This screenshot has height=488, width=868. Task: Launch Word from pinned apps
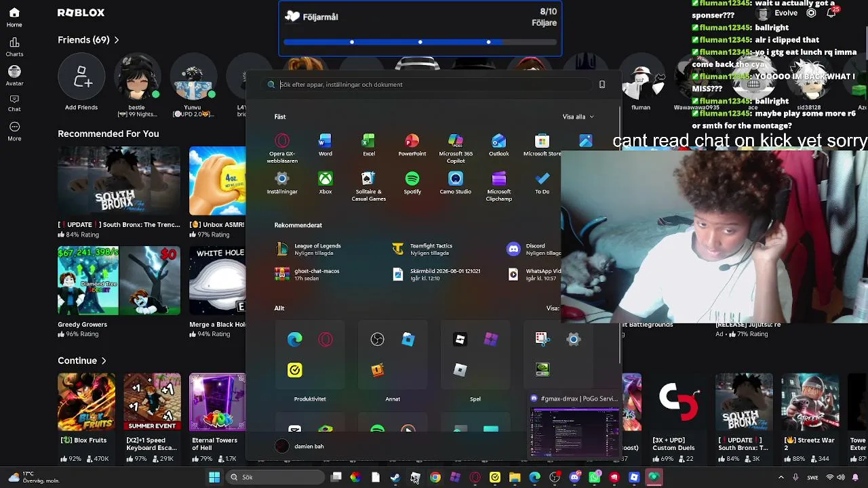325,145
